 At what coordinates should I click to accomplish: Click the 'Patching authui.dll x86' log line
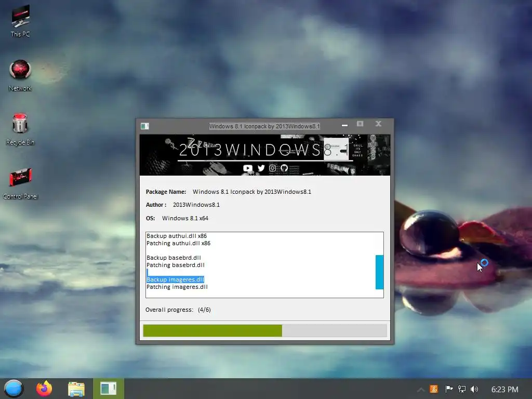[x=179, y=243]
